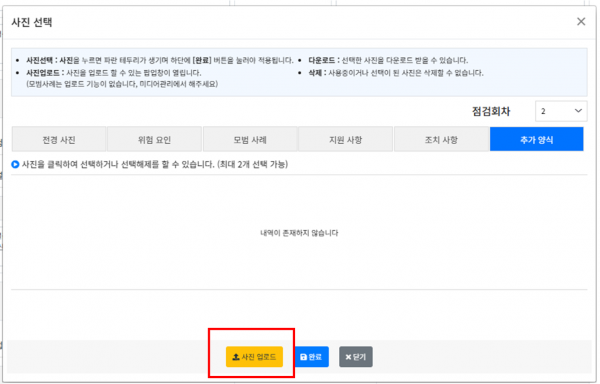Image resolution: width=600 pixels, height=384 pixels.
Task: Open the 모범 사례 tab
Action: 251,140
